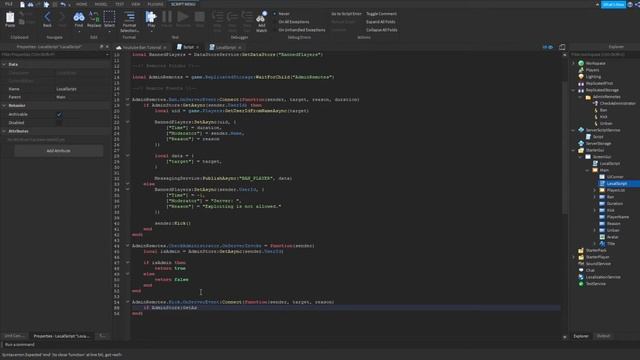Viewport: 640px width, 360px height.
Task: Click the CheckAdministrator remote function icon
Action: [596, 103]
